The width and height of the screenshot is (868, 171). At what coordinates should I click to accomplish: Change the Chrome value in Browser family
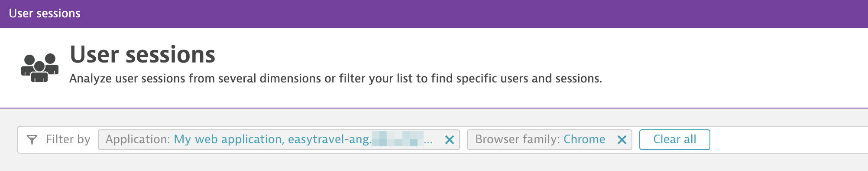[x=584, y=139]
